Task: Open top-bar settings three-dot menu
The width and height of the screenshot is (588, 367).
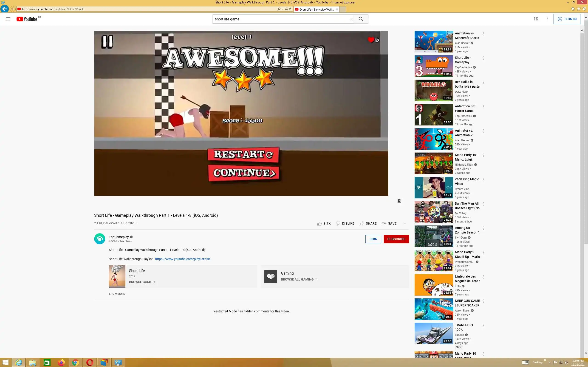Action: pos(547,19)
